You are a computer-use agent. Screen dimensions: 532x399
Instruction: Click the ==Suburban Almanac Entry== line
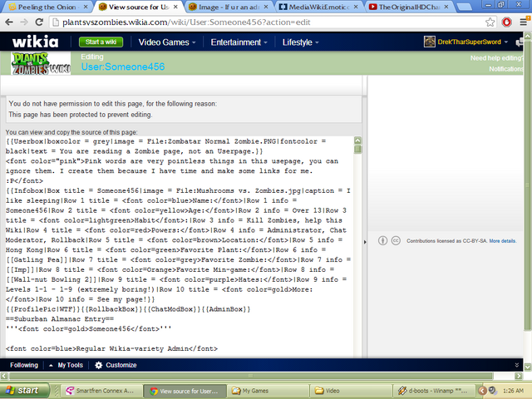[x=60, y=319]
